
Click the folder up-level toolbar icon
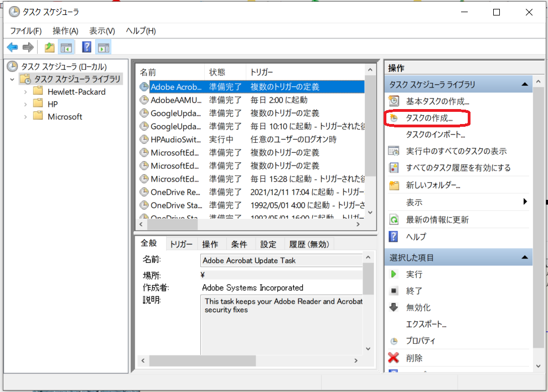pyautogui.click(x=50, y=48)
